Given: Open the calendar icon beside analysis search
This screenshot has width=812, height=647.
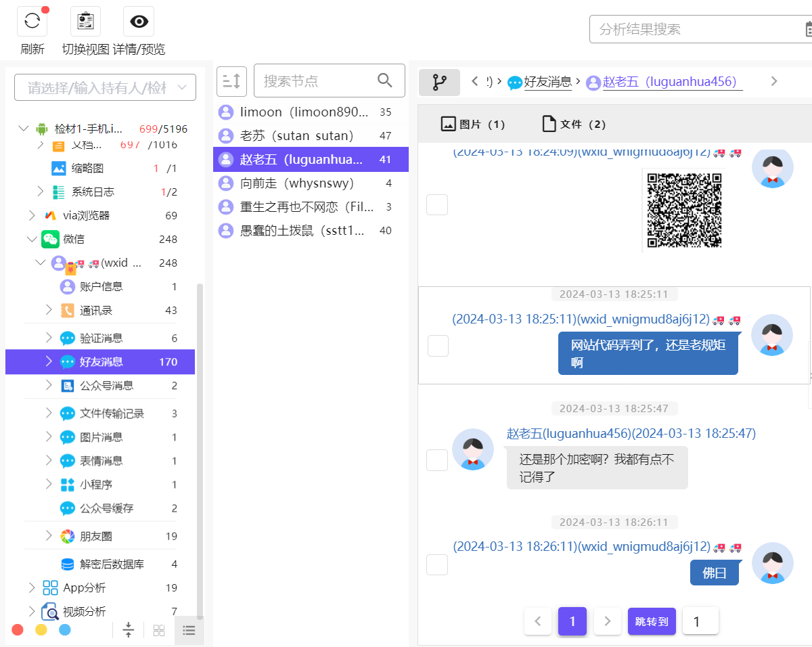Looking at the screenshot, I should [x=808, y=29].
